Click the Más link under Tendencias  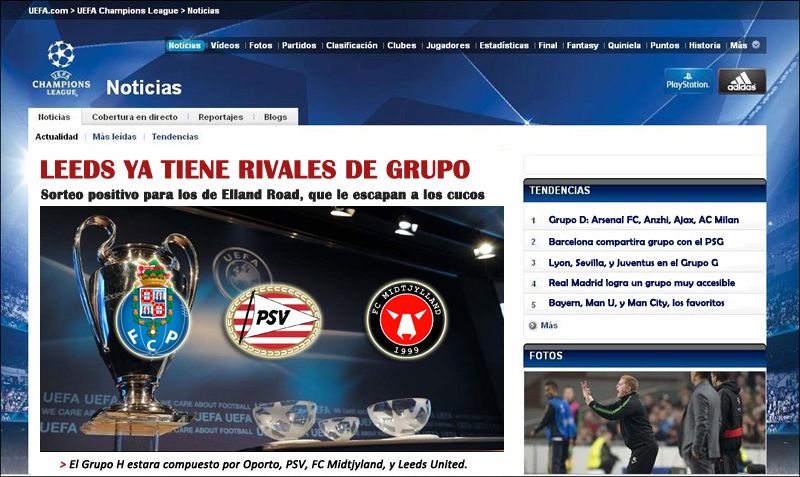coord(549,325)
